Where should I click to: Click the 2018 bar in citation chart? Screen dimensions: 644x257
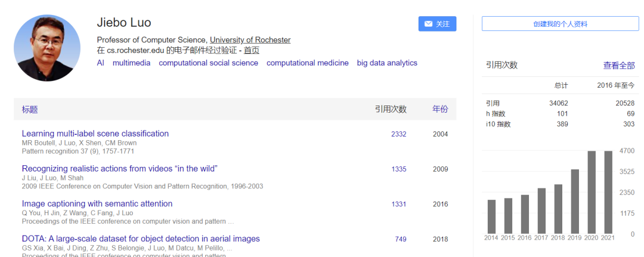tap(558, 209)
